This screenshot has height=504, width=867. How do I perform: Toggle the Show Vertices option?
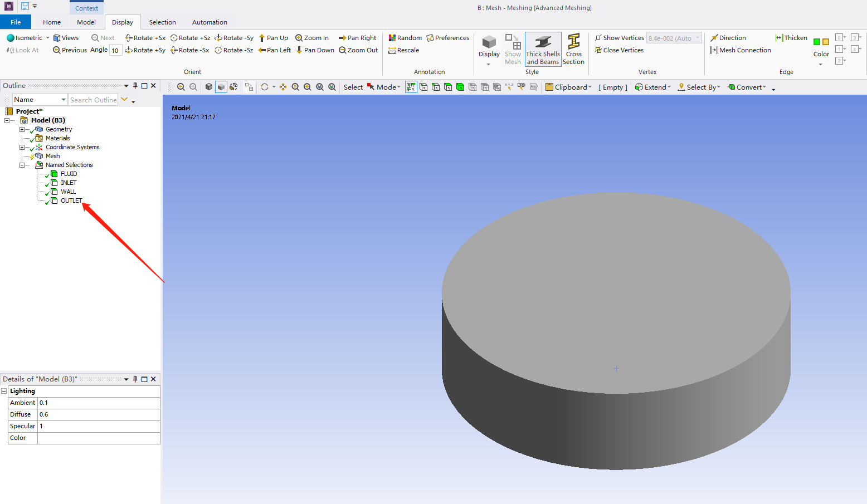[619, 38]
